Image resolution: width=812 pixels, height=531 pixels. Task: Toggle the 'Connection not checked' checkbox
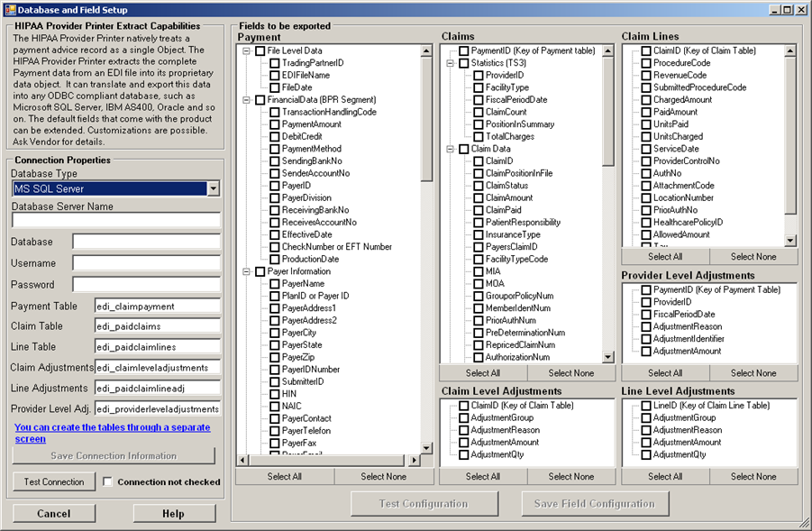coord(108,482)
